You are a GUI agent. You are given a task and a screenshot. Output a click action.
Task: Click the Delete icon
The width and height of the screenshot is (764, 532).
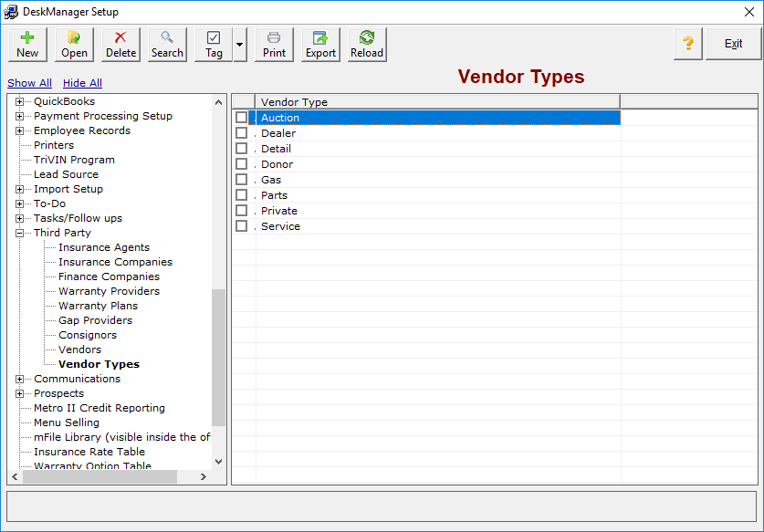[x=120, y=43]
